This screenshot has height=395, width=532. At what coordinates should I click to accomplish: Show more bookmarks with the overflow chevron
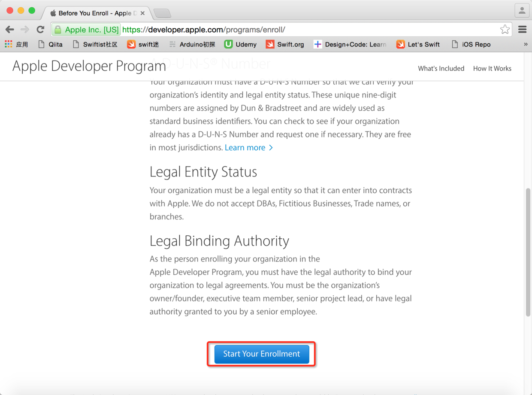(x=526, y=44)
